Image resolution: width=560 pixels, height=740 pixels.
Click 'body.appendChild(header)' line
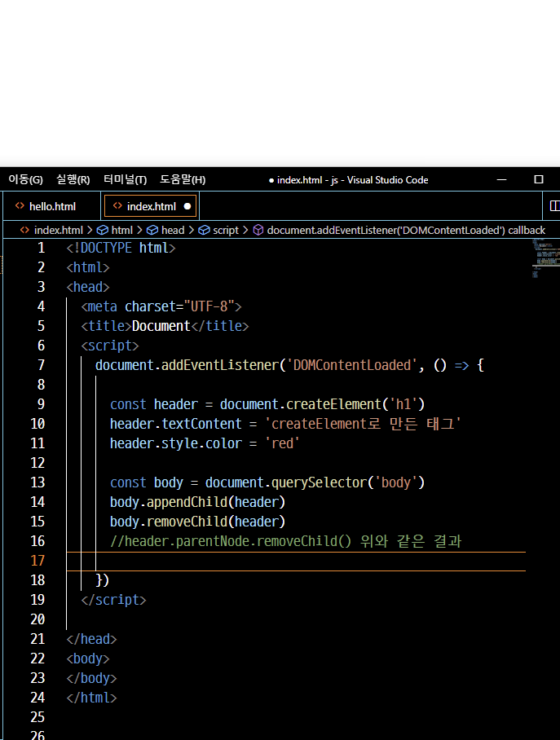(x=197, y=502)
